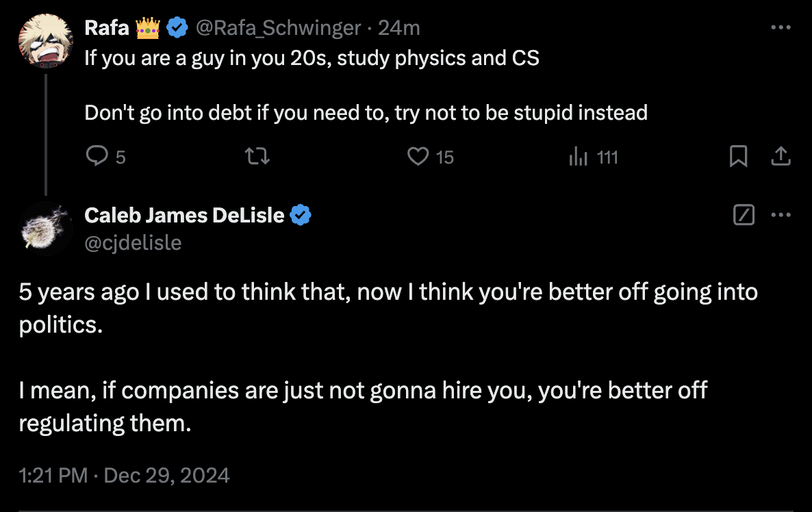This screenshot has height=512, width=812.
Task: Click Rafa's blue verified badge
Action: click(177, 27)
